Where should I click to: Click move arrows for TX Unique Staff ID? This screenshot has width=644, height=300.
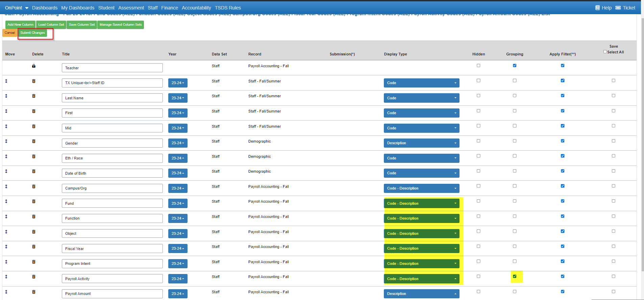pos(6,81)
